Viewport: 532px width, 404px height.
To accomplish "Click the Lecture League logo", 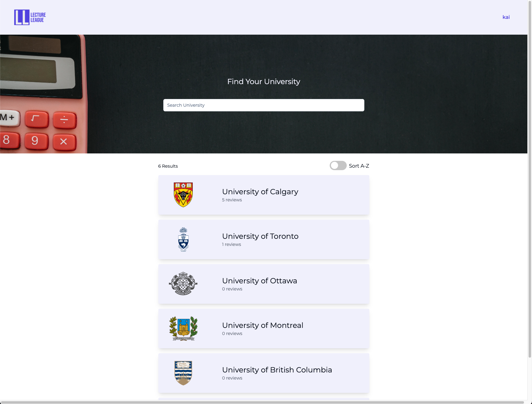I will pyautogui.click(x=30, y=17).
